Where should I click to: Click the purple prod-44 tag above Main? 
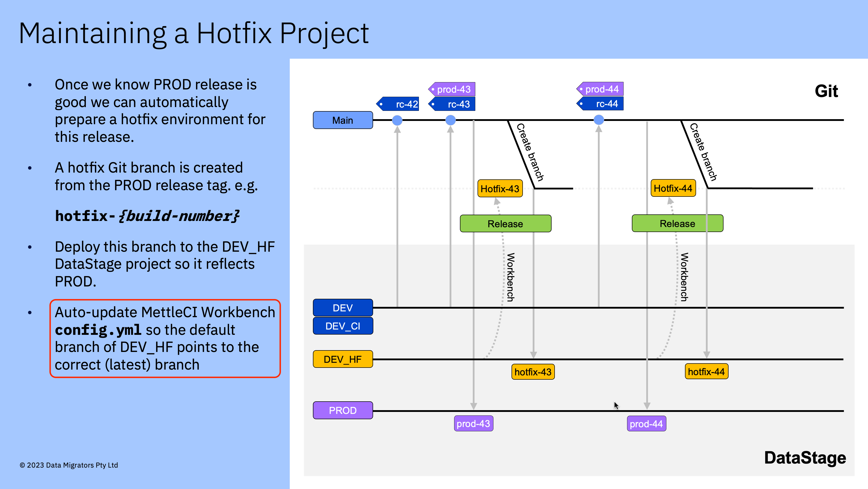point(600,89)
